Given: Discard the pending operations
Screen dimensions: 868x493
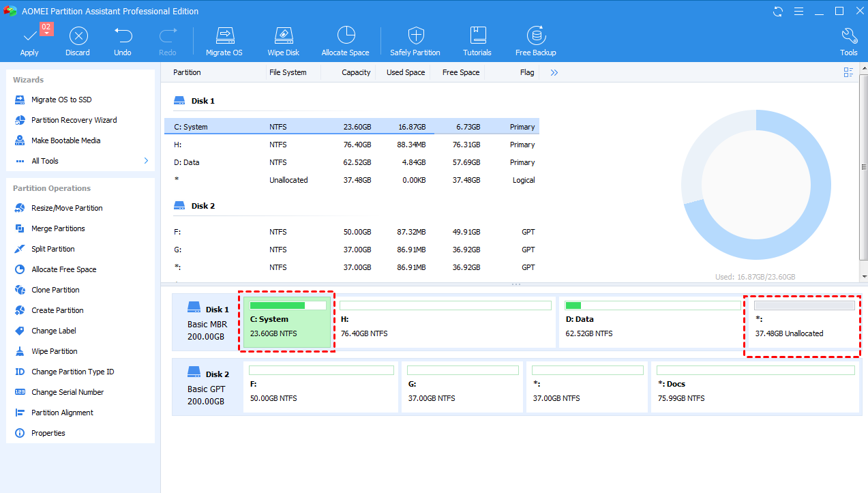Looking at the screenshot, I should pos(78,40).
